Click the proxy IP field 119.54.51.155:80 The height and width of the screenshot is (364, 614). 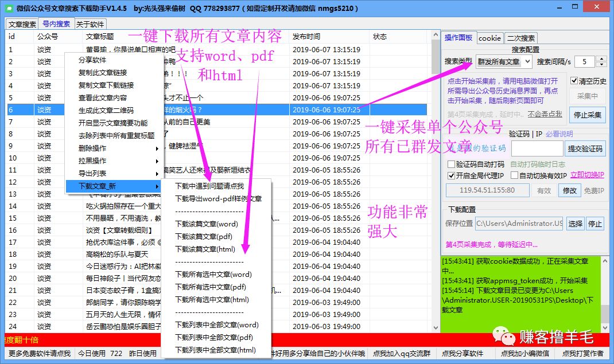pyautogui.click(x=487, y=190)
